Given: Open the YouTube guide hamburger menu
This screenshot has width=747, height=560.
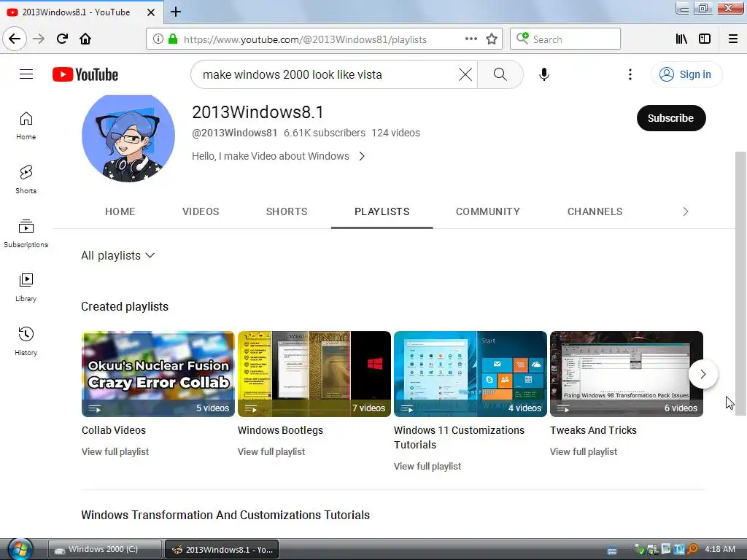Looking at the screenshot, I should point(26,74).
